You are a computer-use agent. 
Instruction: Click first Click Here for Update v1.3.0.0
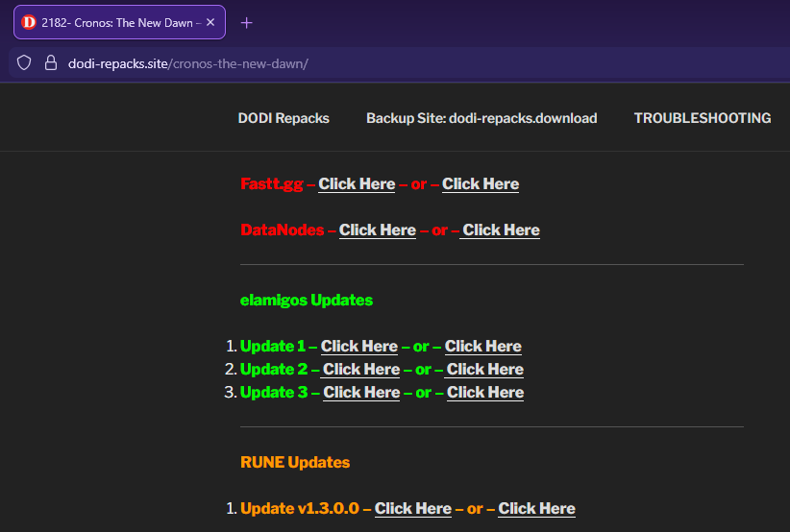tap(413, 509)
